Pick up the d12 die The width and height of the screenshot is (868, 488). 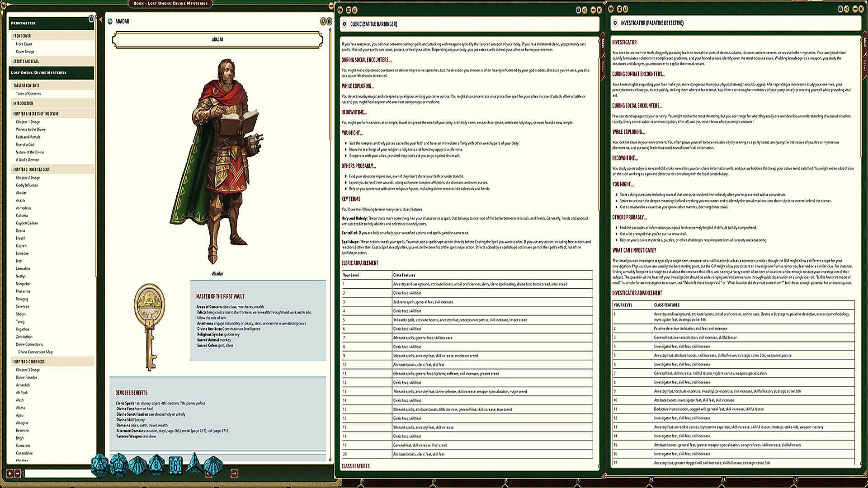point(118,465)
